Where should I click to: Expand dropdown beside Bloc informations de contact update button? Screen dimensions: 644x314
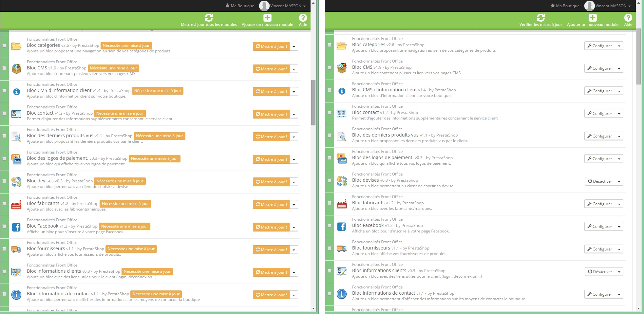[294, 295]
